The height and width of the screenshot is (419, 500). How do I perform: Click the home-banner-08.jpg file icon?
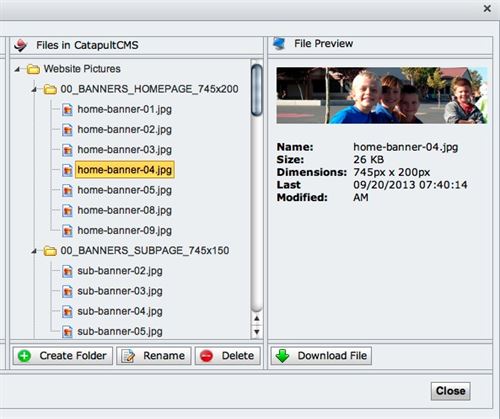[67, 210]
